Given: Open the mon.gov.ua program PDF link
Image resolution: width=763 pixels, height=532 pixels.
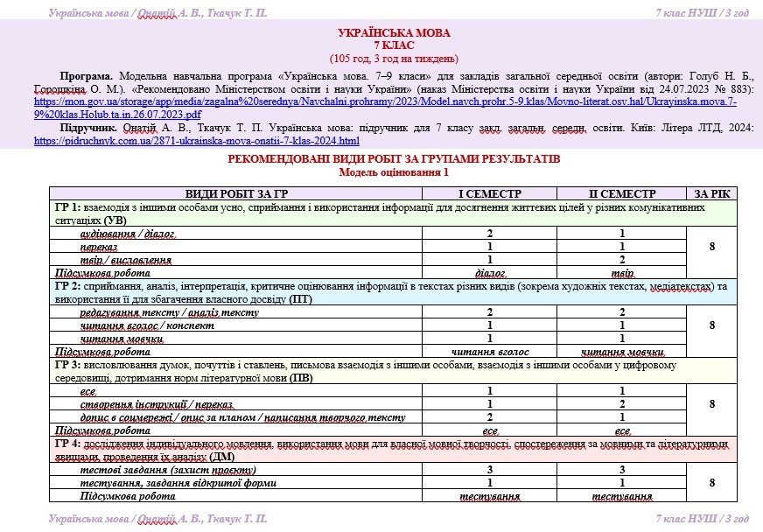Looking at the screenshot, I should [x=385, y=108].
